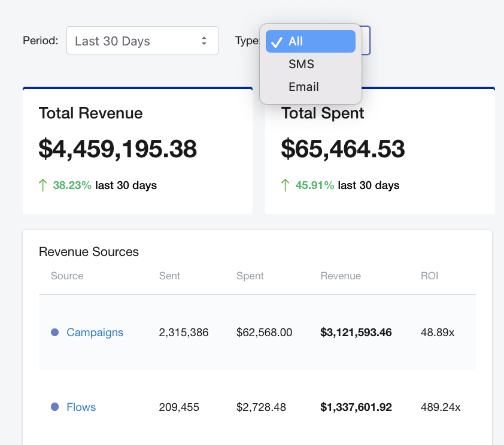Click the blue dot next to Campaigns
Viewport: 504px width, 445px height.
pyautogui.click(x=55, y=333)
